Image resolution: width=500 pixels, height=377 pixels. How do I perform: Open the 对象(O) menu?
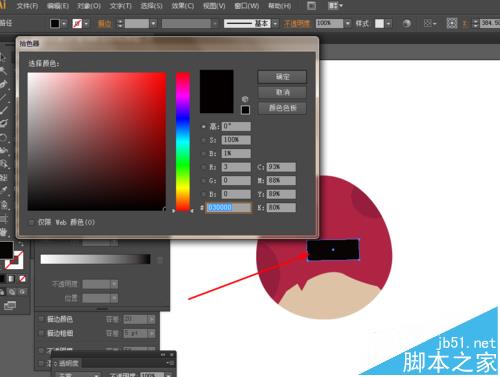click(89, 6)
